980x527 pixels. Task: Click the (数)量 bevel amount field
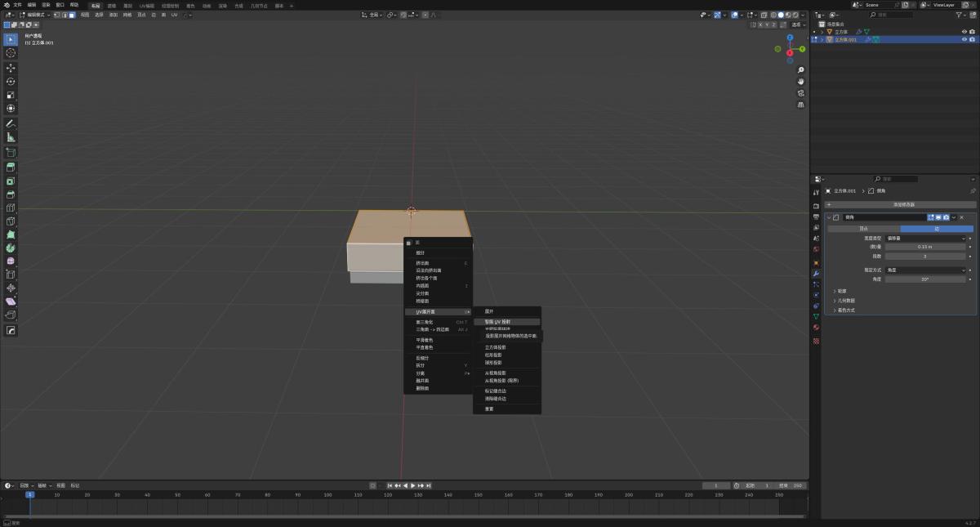pyautogui.click(x=926, y=247)
